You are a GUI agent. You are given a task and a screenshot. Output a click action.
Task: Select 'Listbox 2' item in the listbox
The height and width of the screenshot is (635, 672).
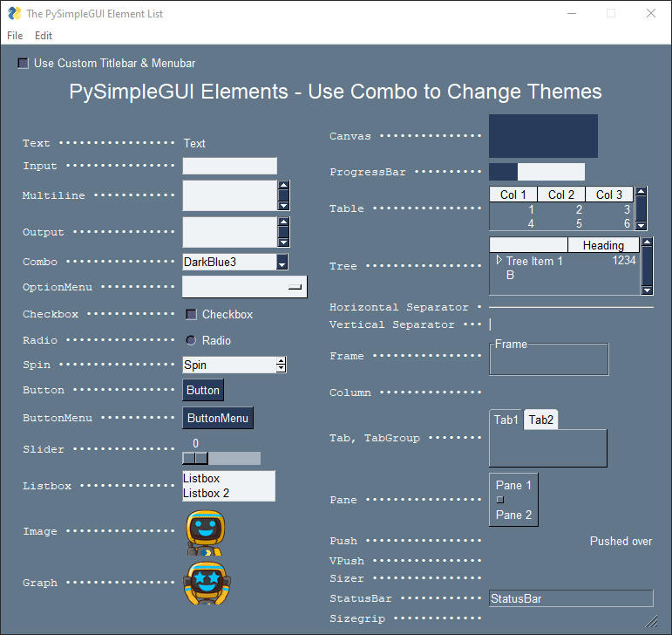(x=228, y=493)
